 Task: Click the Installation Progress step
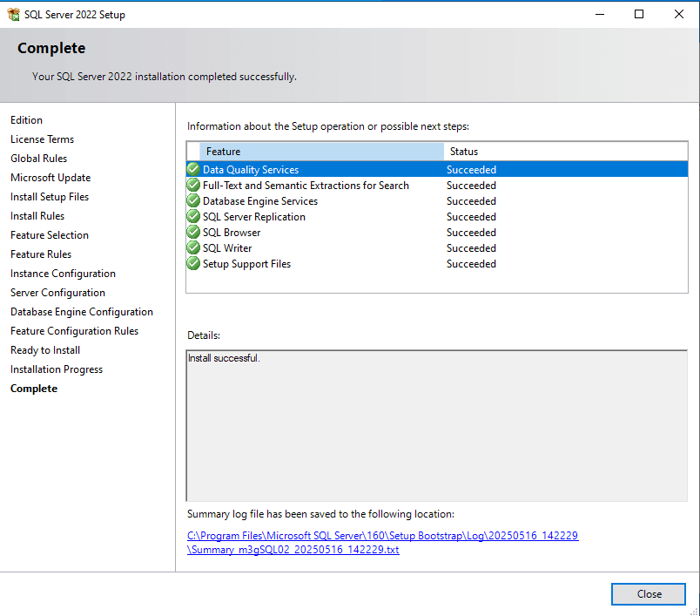click(x=57, y=370)
